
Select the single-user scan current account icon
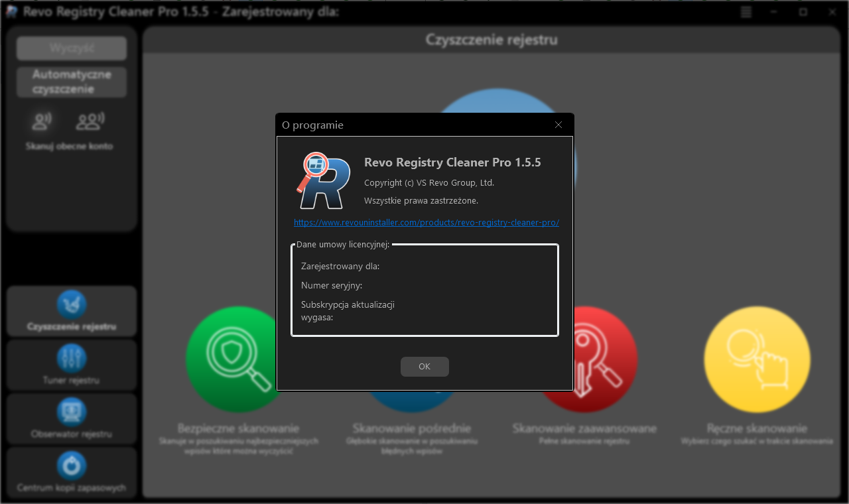tap(42, 121)
